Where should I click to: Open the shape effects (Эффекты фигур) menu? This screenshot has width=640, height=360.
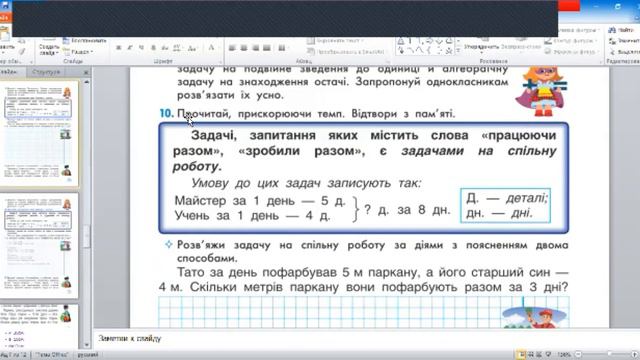pos(571,52)
